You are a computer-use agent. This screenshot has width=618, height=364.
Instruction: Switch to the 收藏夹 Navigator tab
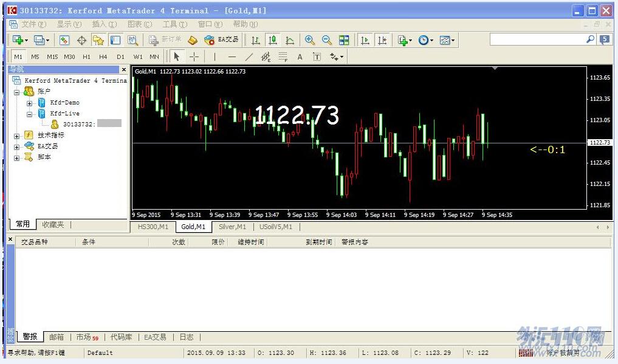click(53, 225)
